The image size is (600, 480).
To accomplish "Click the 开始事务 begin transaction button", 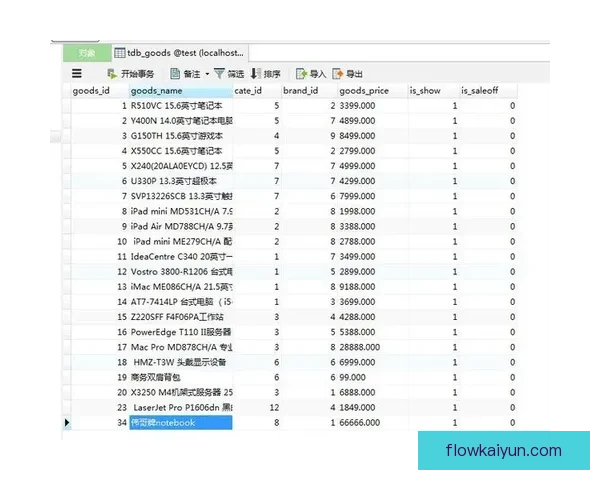I will pos(130,74).
